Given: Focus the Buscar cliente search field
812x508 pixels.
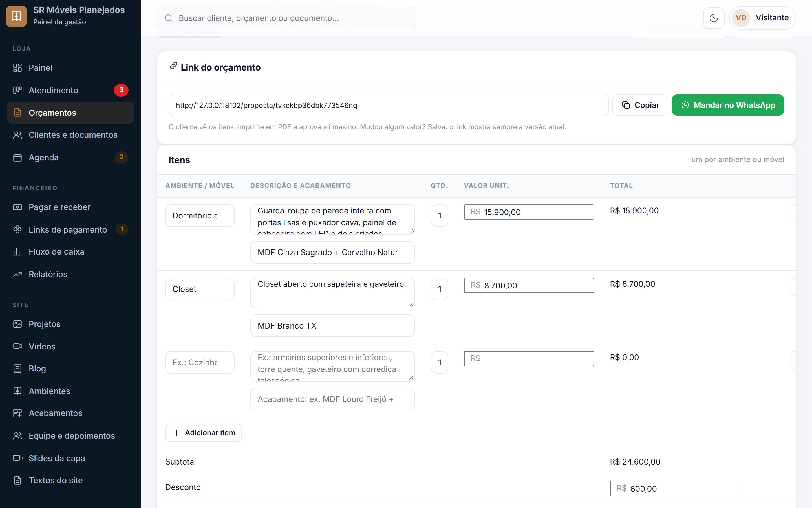Looking at the screenshot, I should (x=286, y=18).
